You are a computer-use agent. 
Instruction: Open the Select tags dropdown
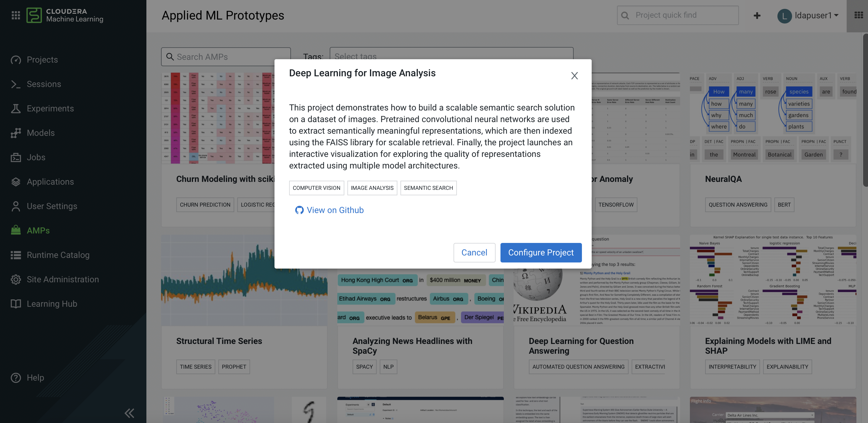pyautogui.click(x=451, y=56)
